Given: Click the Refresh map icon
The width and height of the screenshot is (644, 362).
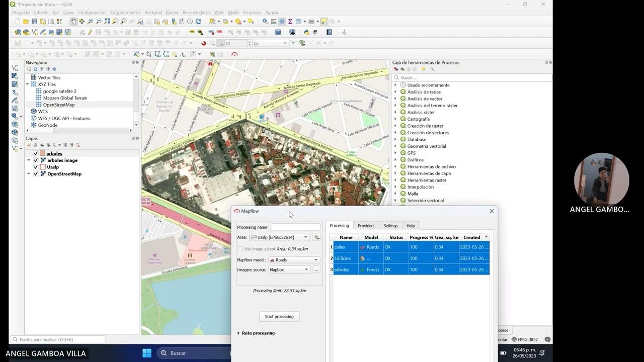Looking at the screenshot, I should tap(198, 22).
